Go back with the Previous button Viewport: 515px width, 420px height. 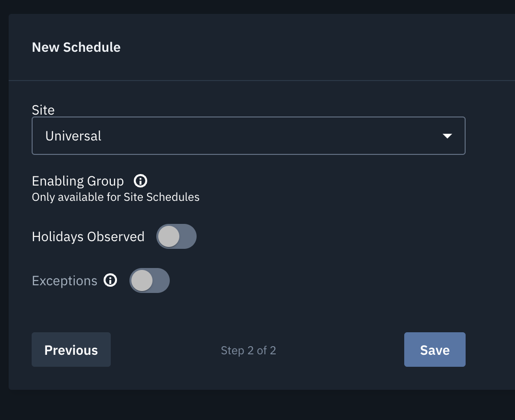(71, 350)
